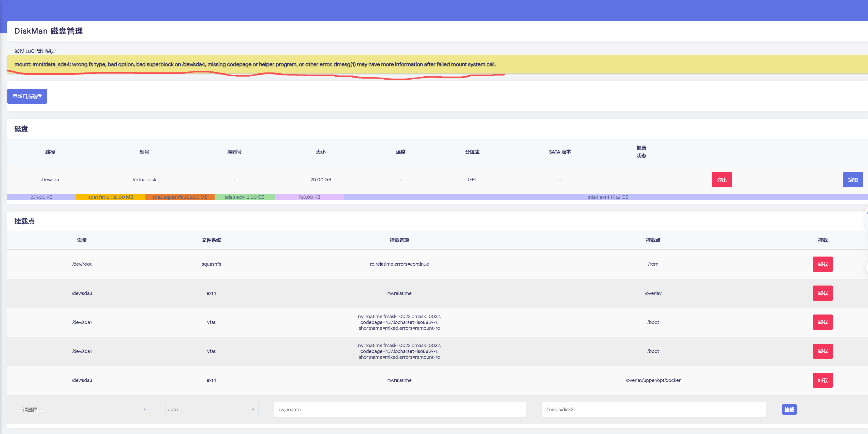Select the sda4 ext4 17.62 GB partition bar
This screenshot has height=434, width=868.
tap(608, 197)
